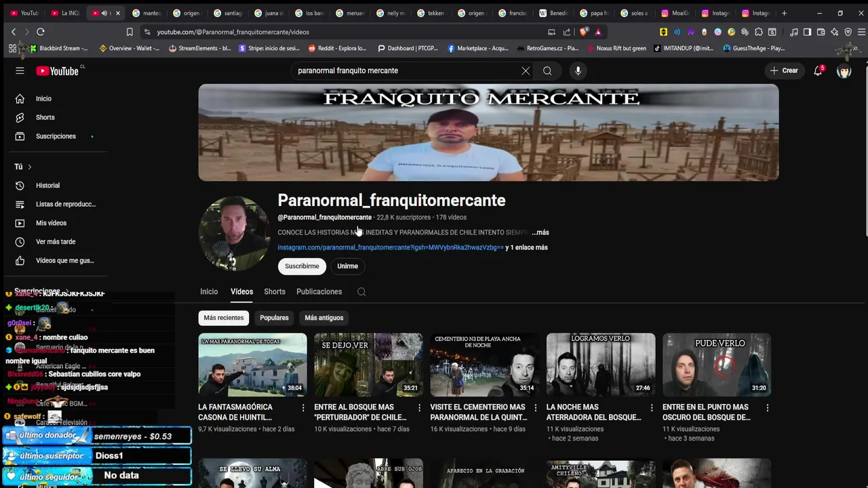Open the Reddit bookmark
Screen dimensions: 868x488
(337, 48)
